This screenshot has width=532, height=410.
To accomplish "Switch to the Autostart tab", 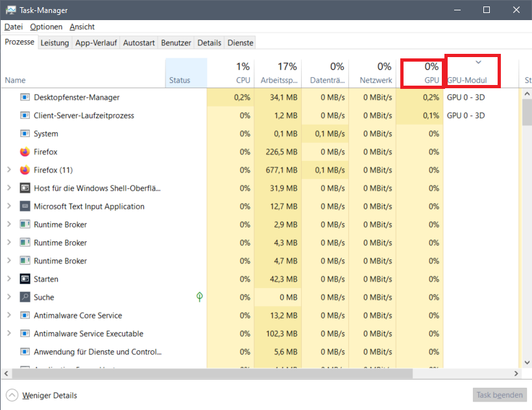I will [x=139, y=43].
